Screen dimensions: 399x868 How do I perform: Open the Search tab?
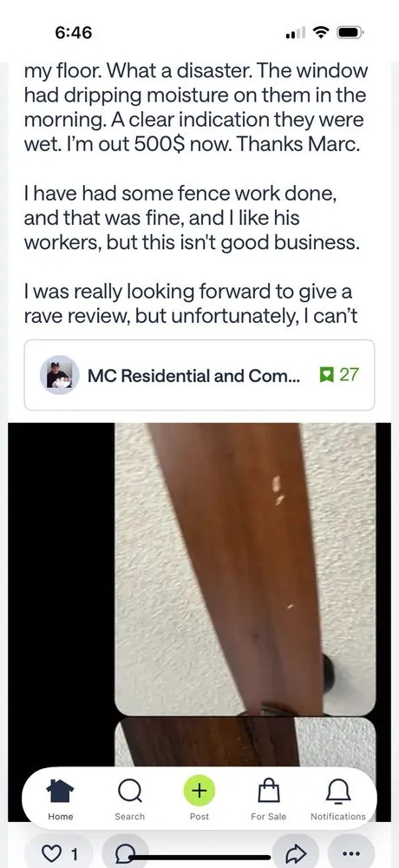(x=129, y=799)
